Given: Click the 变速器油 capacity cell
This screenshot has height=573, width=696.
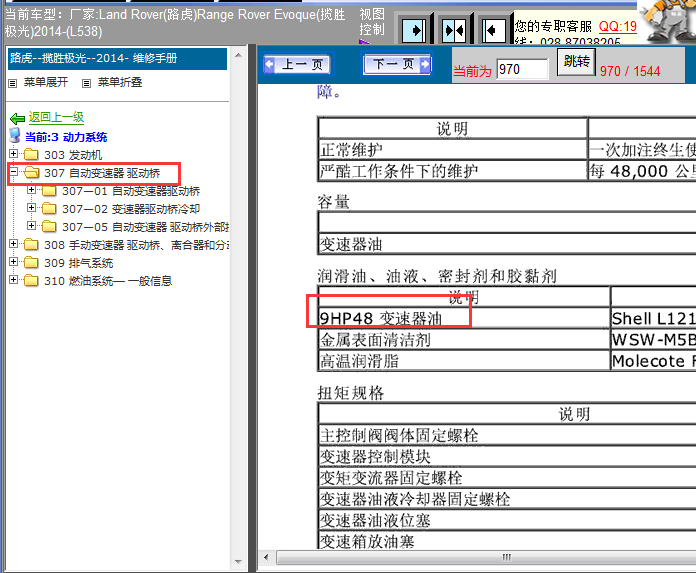Looking at the screenshot, I should pyautogui.click(x=507, y=244).
